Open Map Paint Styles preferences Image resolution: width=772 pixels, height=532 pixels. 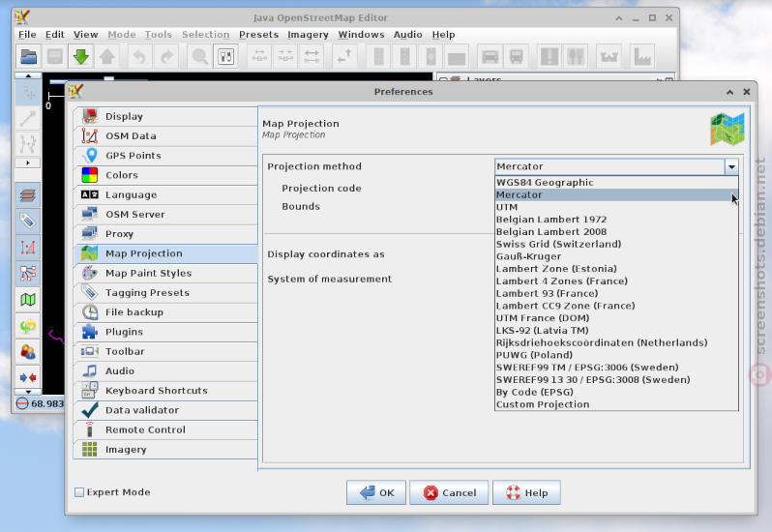(166, 273)
